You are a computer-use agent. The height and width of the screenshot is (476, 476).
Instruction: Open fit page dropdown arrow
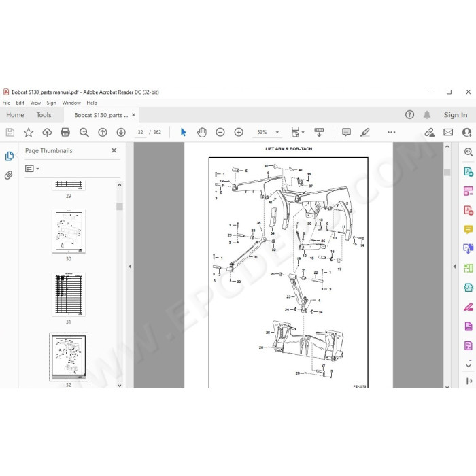tap(303, 132)
